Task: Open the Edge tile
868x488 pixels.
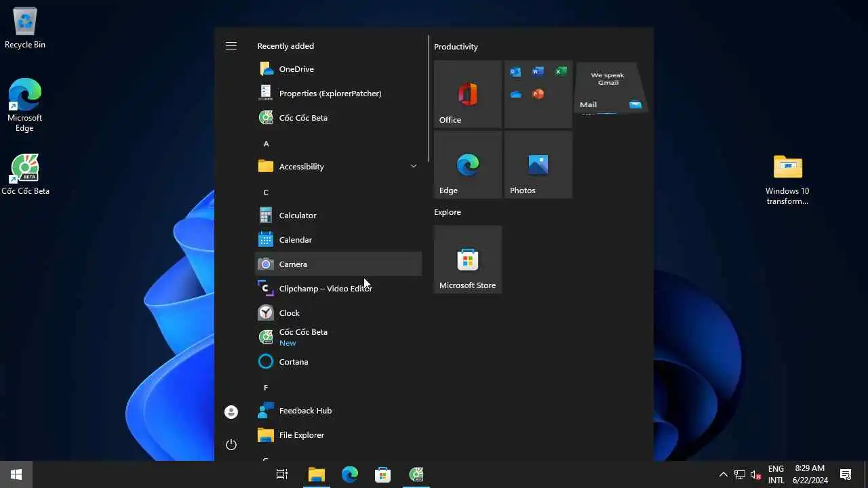Action: (468, 165)
